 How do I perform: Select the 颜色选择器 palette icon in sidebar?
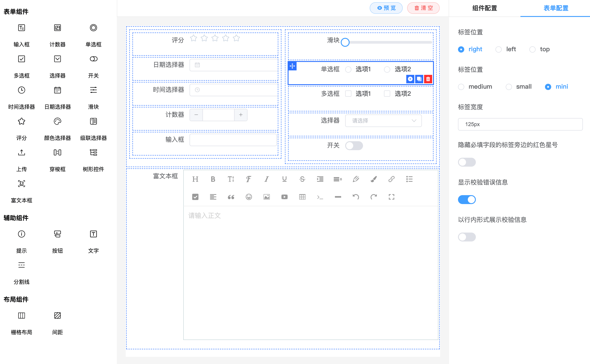(57, 121)
